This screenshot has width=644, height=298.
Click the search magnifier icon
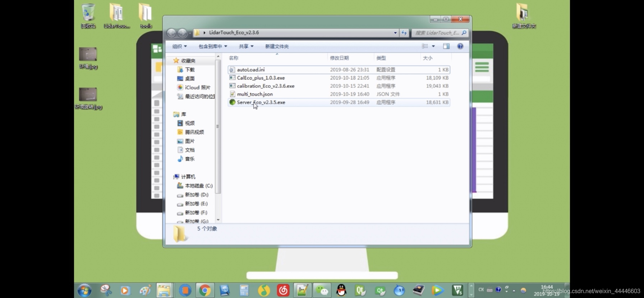point(464,33)
